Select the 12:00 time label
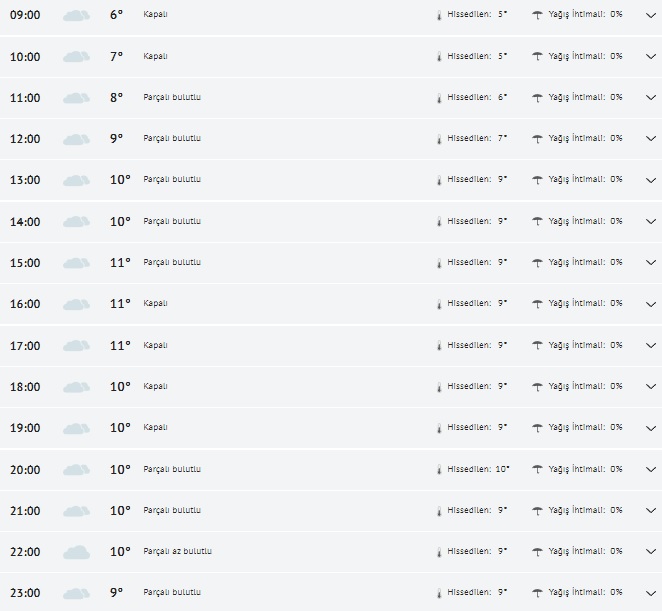 click(25, 139)
